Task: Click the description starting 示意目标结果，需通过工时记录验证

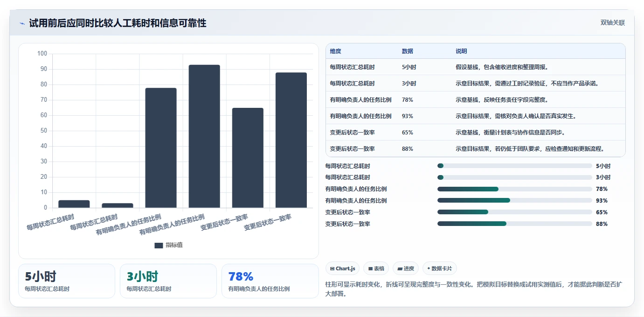Action: click(x=527, y=84)
